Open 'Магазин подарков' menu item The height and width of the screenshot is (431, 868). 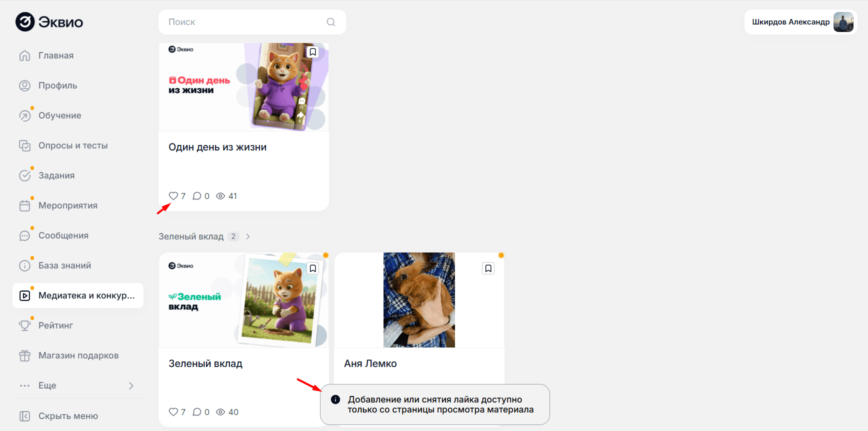click(78, 355)
